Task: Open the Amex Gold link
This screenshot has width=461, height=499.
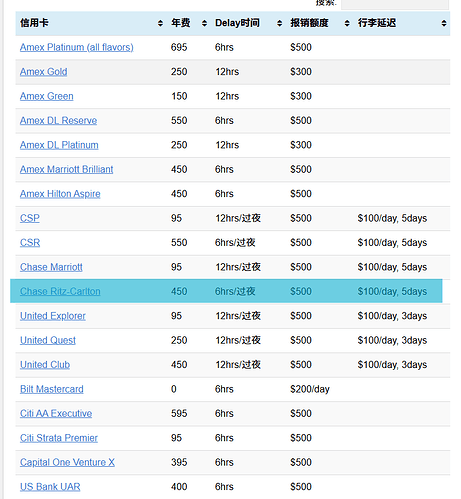Action: coord(43,72)
